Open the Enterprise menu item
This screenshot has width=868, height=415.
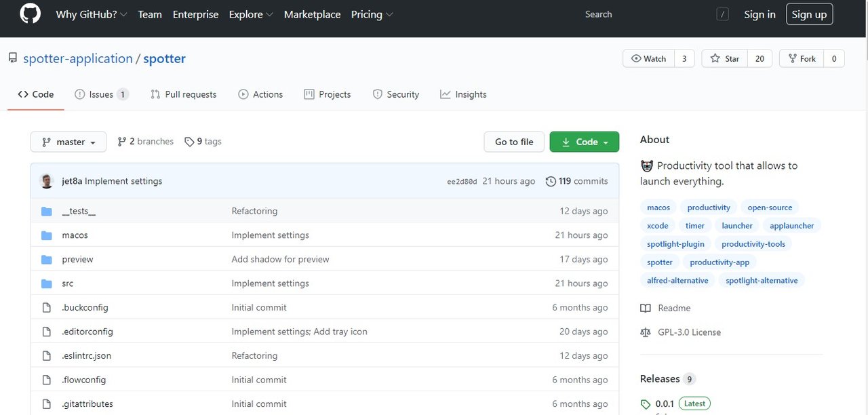click(x=196, y=14)
